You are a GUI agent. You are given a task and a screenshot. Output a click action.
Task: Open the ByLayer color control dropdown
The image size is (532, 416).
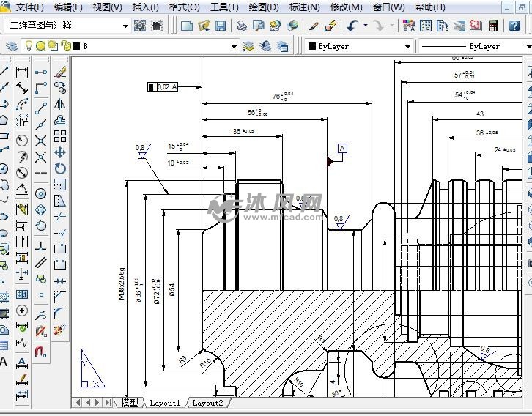point(407,46)
